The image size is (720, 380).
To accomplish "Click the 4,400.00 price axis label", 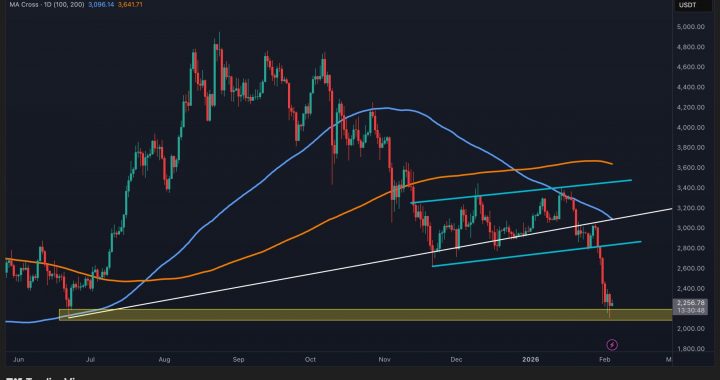I will click(x=691, y=87).
